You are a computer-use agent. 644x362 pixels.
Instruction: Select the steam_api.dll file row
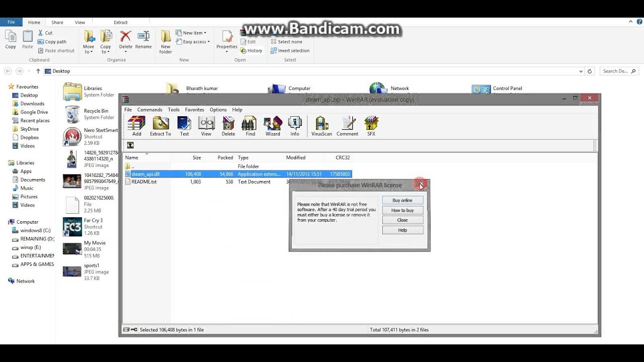[x=238, y=174]
